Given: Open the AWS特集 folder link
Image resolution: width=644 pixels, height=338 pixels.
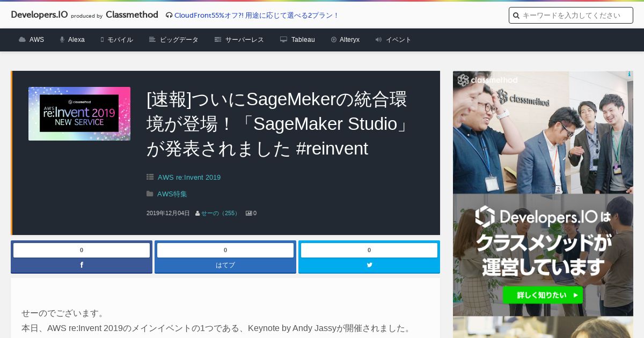Looking at the screenshot, I should pyautogui.click(x=172, y=194).
